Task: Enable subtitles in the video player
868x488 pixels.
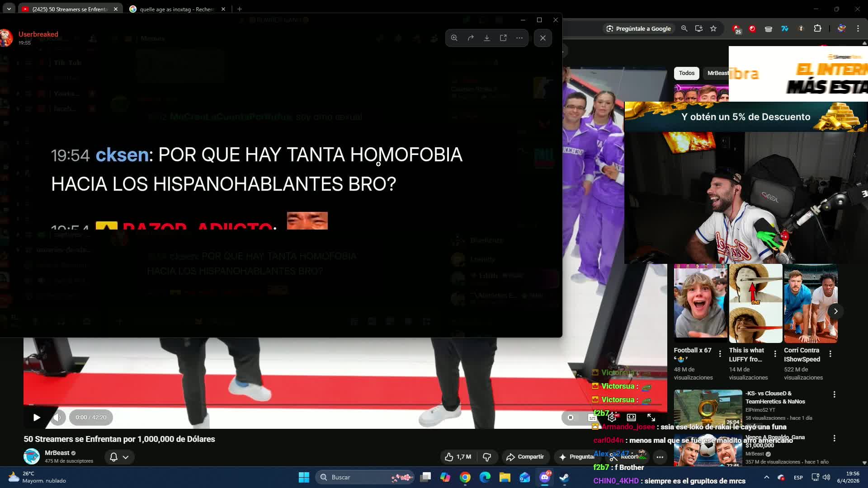Action: click(592, 418)
